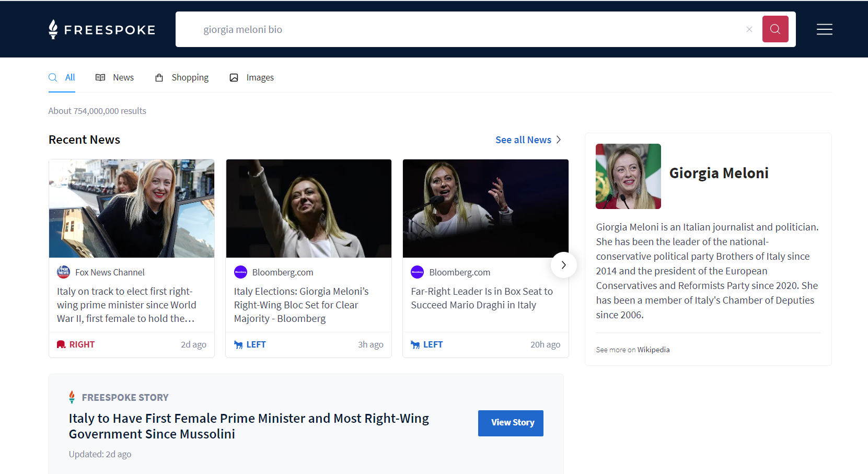Click the donkey icon beside the 3h ago article
This screenshot has height=474, width=868.
point(238,344)
